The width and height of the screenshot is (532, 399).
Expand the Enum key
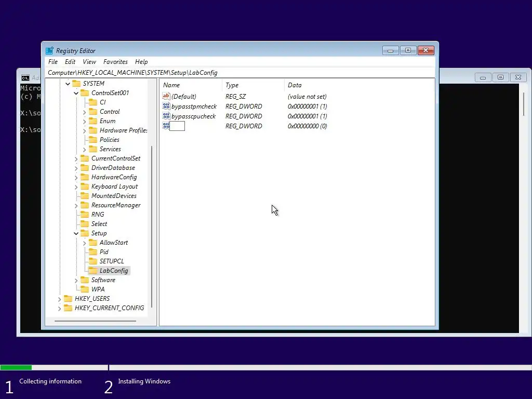point(85,121)
